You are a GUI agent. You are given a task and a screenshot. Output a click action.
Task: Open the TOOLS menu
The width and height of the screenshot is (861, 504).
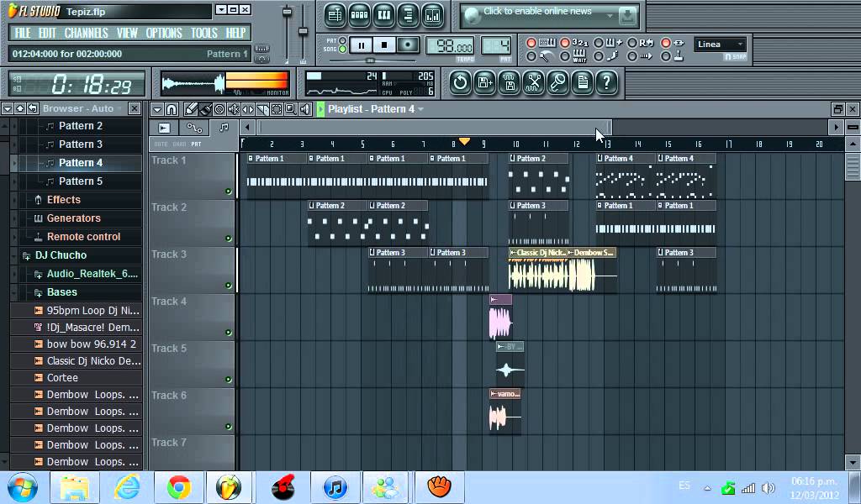(x=204, y=33)
